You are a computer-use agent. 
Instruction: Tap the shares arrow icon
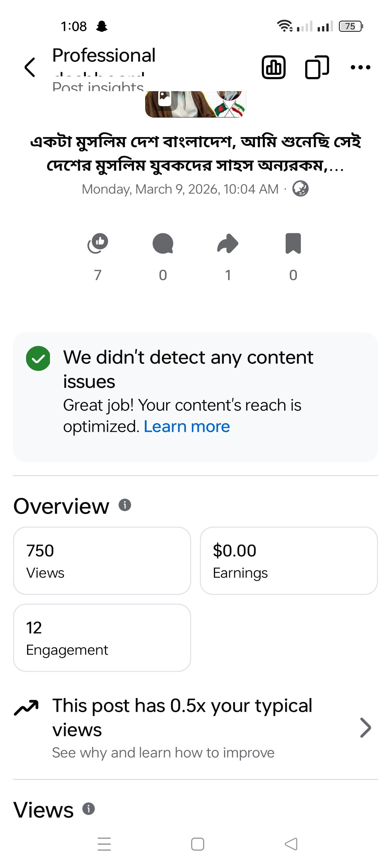228,243
